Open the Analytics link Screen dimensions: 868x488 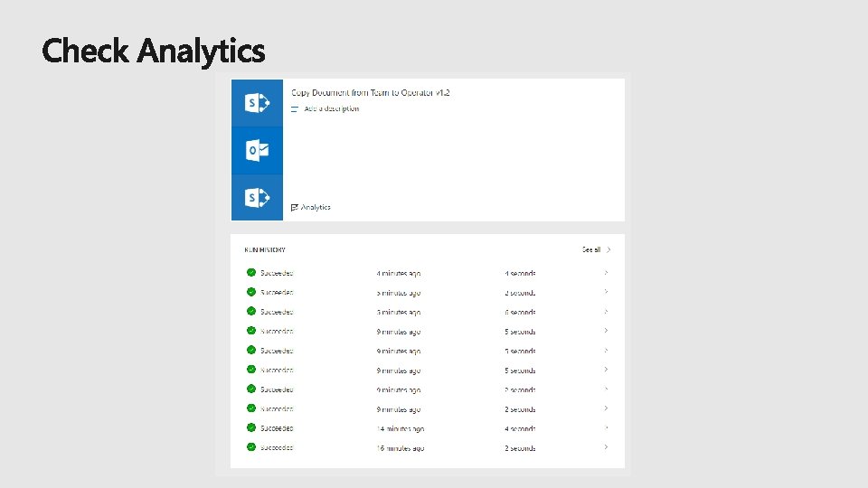[316, 208]
